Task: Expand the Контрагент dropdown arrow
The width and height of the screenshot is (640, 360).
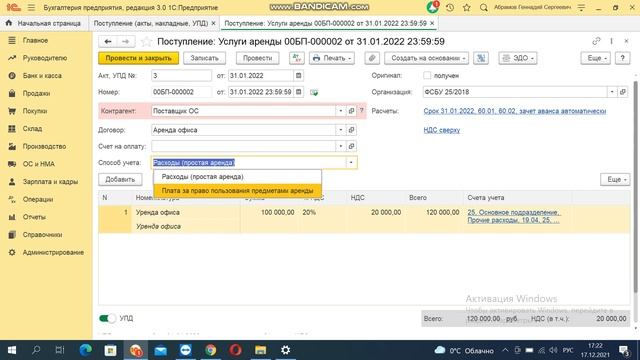Action: [341, 111]
